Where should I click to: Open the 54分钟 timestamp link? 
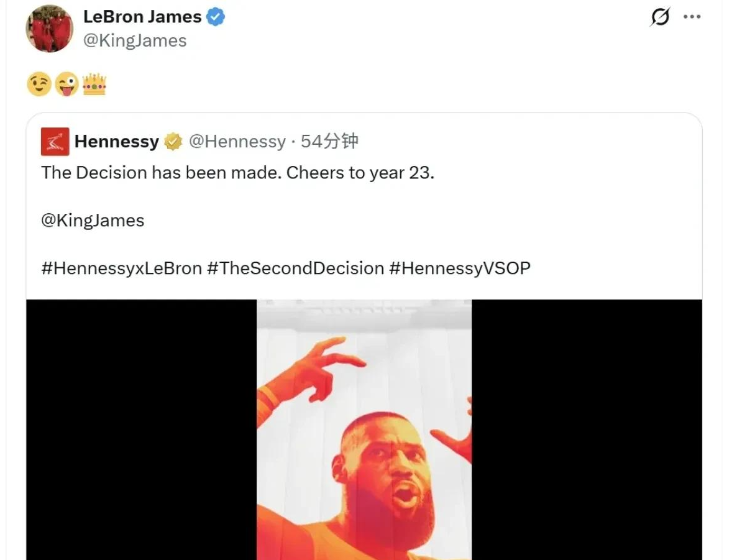[x=329, y=142]
